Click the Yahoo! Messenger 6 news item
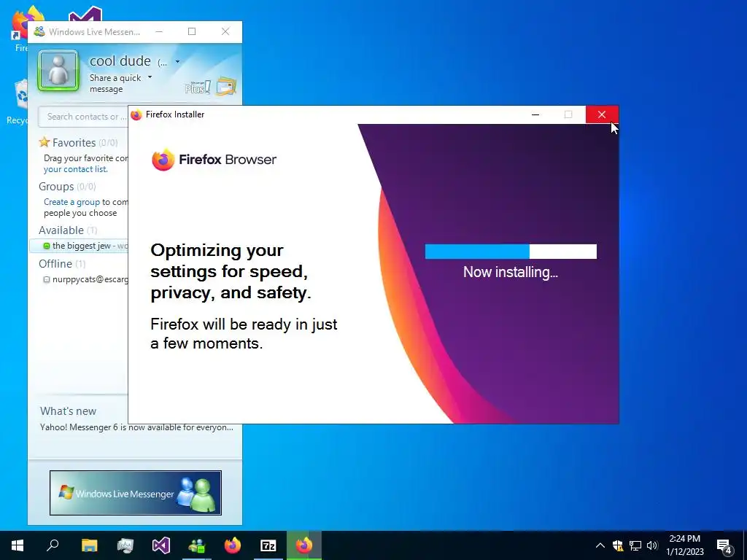 pyautogui.click(x=136, y=427)
